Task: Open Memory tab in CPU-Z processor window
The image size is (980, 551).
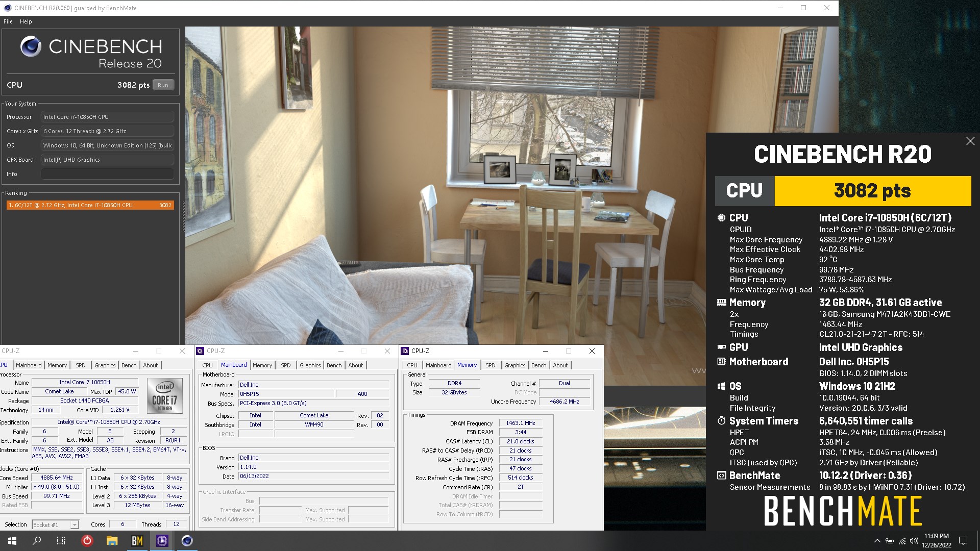Action: tap(57, 365)
